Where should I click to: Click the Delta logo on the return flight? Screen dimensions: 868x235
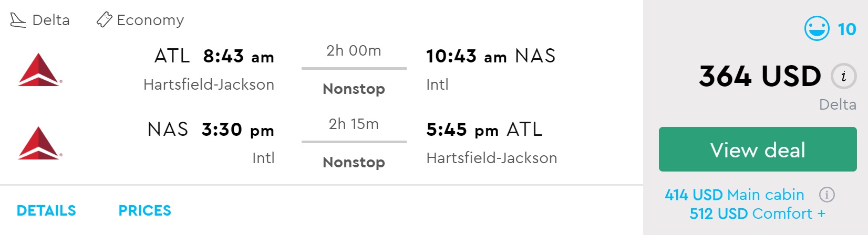pyautogui.click(x=39, y=143)
